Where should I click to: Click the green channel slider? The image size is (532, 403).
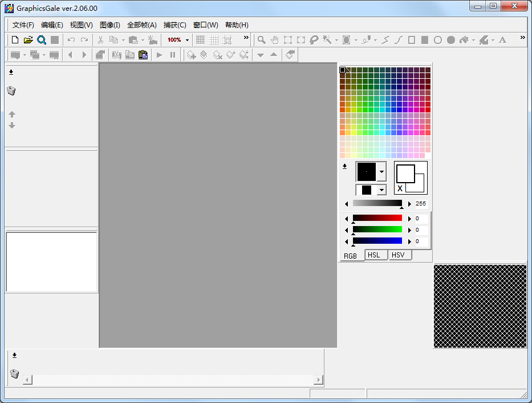[377, 229]
